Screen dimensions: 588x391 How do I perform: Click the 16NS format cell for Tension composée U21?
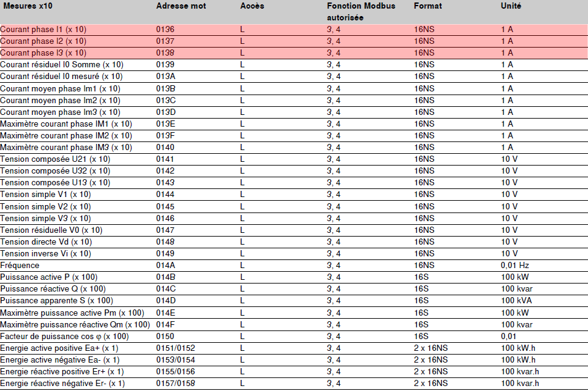pos(423,159)
